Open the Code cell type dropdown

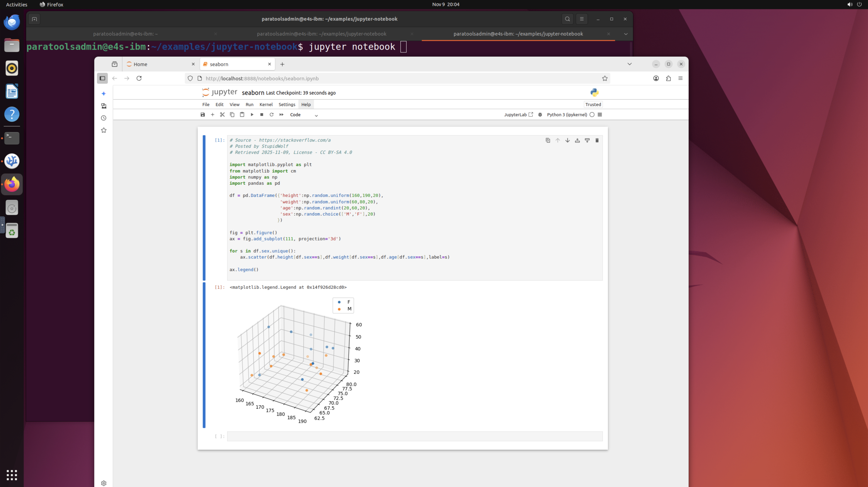click(x=304, y=115)
